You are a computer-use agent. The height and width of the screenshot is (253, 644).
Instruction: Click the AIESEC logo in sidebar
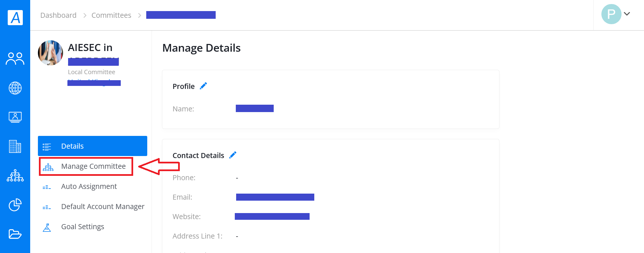click(15, 17)
